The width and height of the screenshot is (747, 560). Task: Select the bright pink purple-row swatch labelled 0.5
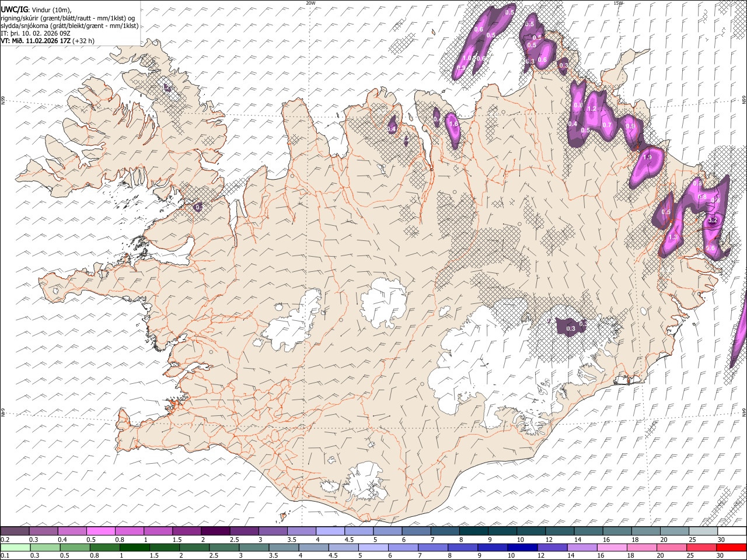click(x=101, y=531)
